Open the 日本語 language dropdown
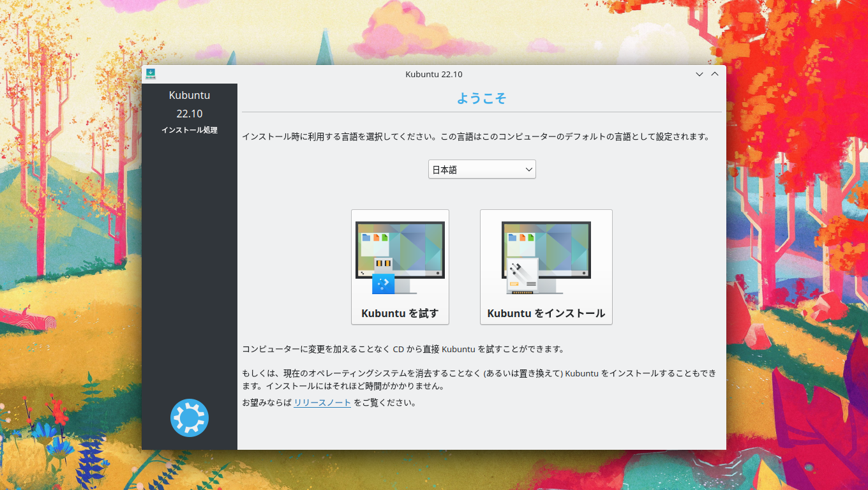Viewport: 868px width, 490px height. (x=482, y=170)
